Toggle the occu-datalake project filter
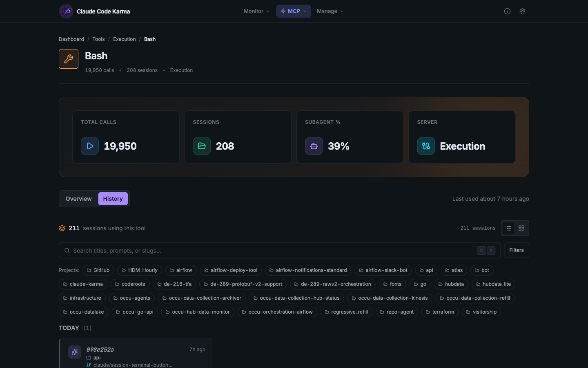588x368 pixels. [x=83, y=312]
